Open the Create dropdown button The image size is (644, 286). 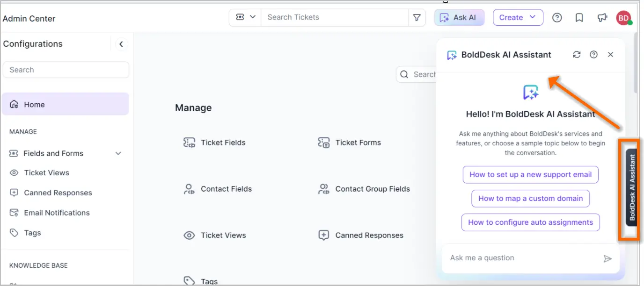[518, 17]
